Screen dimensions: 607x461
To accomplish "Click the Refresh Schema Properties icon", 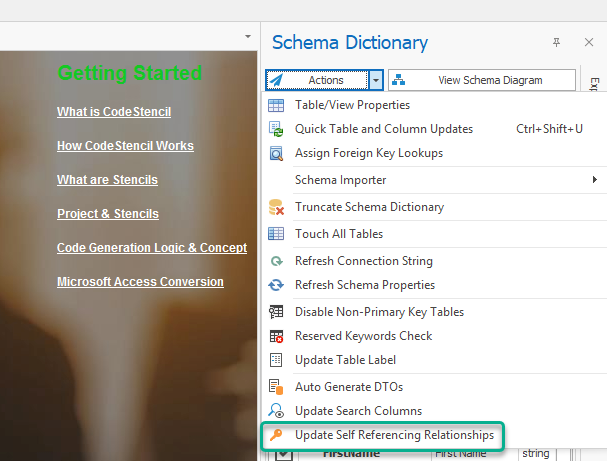I will click(276, 285).
